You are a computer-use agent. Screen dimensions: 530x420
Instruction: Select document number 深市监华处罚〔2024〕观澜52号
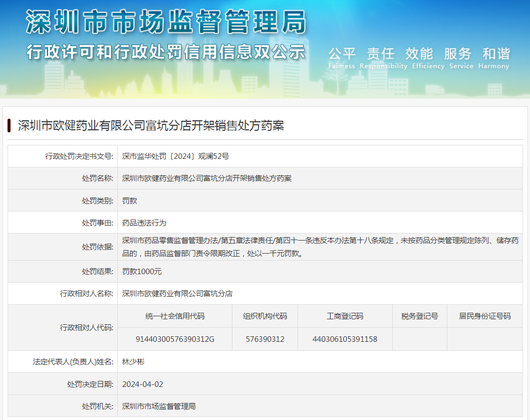pyautogui.click(x=175, y=156)
